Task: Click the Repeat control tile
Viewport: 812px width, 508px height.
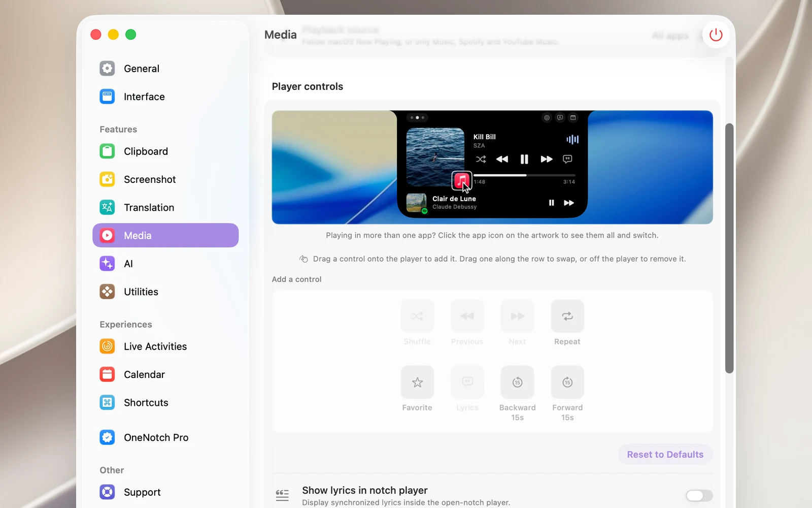Action: 567,316
